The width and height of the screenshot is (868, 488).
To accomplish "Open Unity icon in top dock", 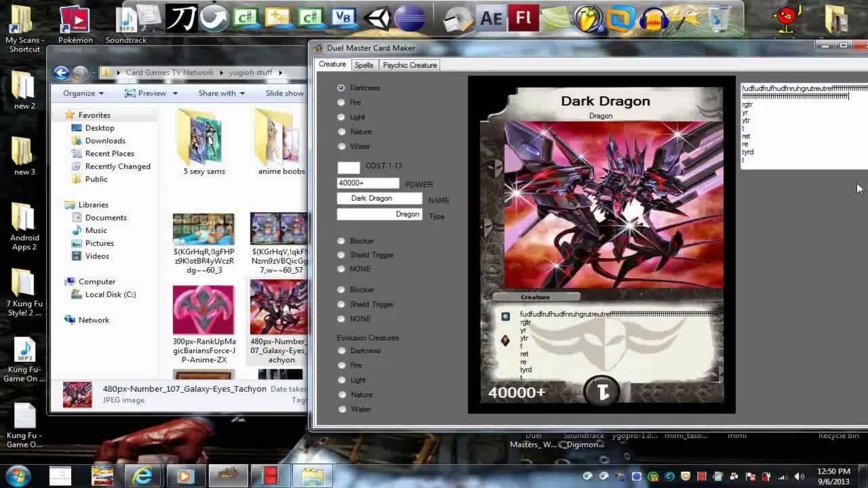I will (376, 18).
